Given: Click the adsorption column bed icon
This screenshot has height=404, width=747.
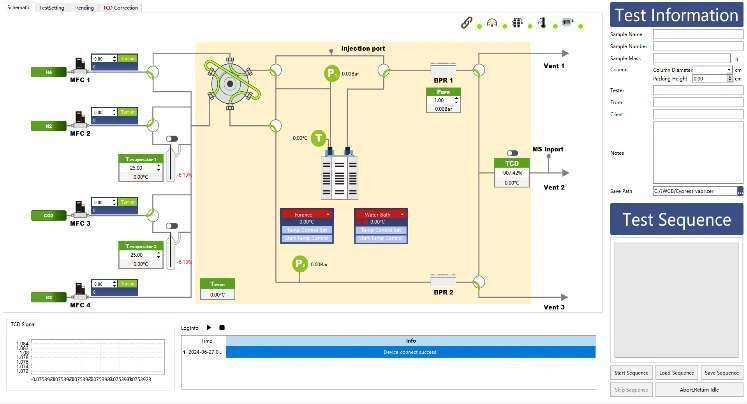Looking at the screenshot, I should [x=340, y=176].
